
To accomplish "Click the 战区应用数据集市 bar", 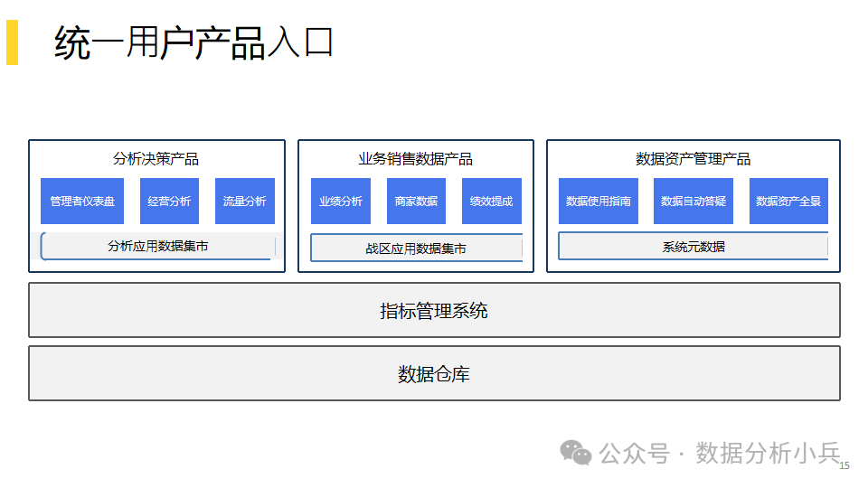I will (x=416, y=248).
